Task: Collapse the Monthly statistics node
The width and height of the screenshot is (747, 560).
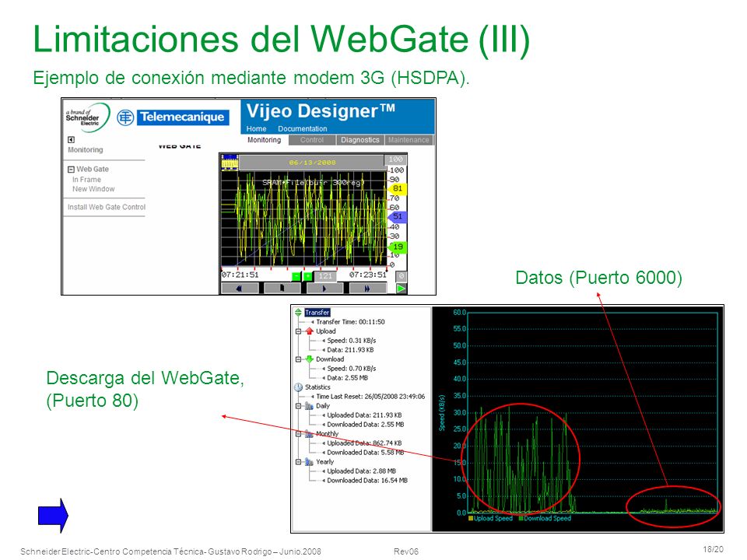Action: tap(298, 434)
